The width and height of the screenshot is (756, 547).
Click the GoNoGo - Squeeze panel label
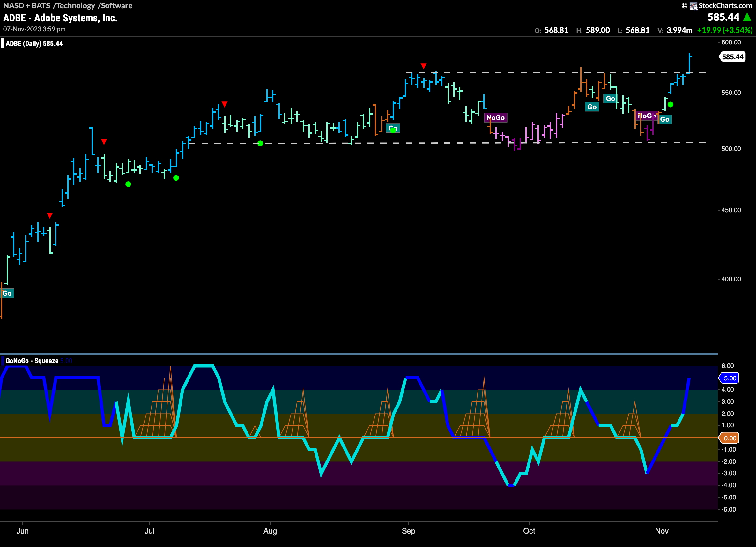pyautogui.click(x=32, y=361)
